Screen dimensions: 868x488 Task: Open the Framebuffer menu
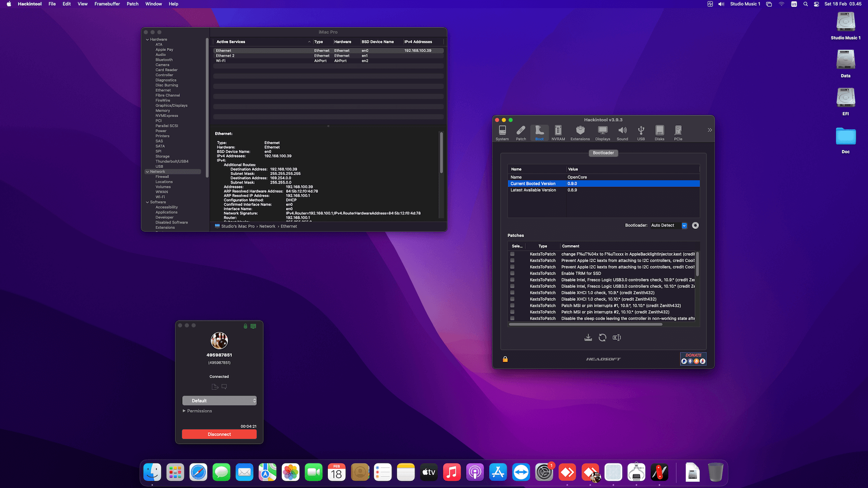click(x=107, y=4)
